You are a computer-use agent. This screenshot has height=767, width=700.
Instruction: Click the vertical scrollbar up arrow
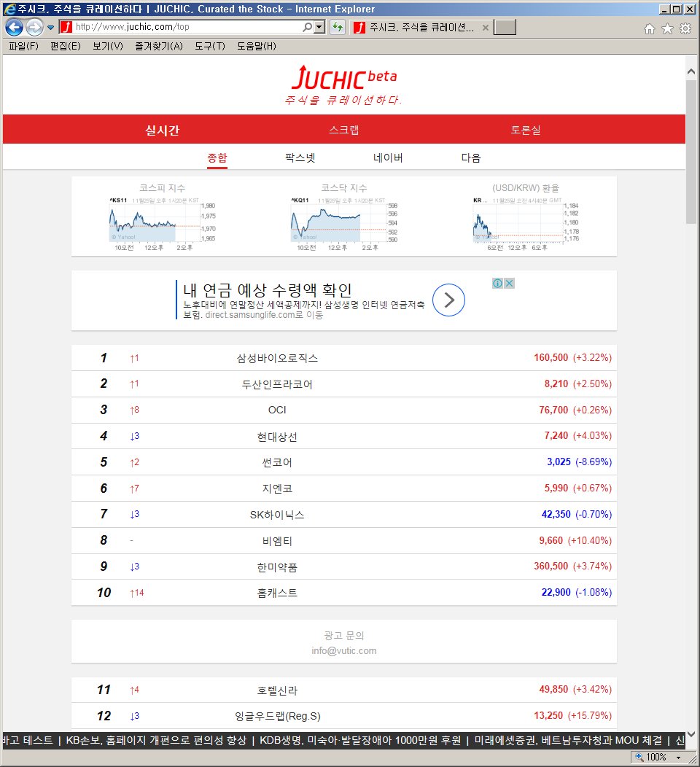coord(691,71)
